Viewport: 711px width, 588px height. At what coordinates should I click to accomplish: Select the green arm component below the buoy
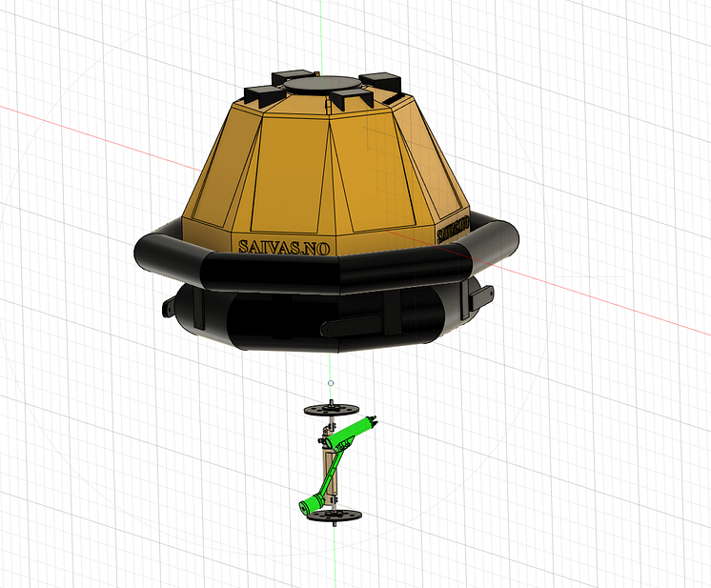coord(336,465)
